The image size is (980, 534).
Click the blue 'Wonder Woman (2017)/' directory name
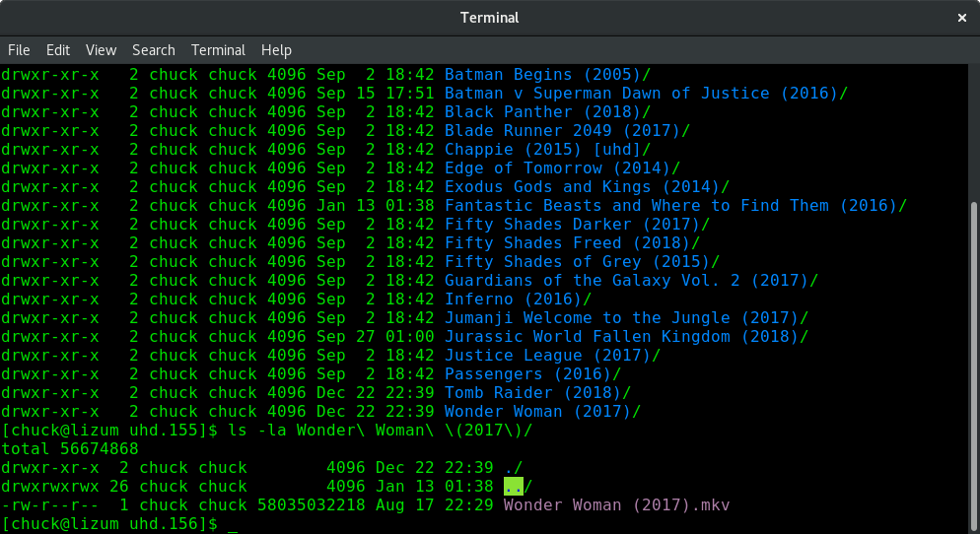543,412
